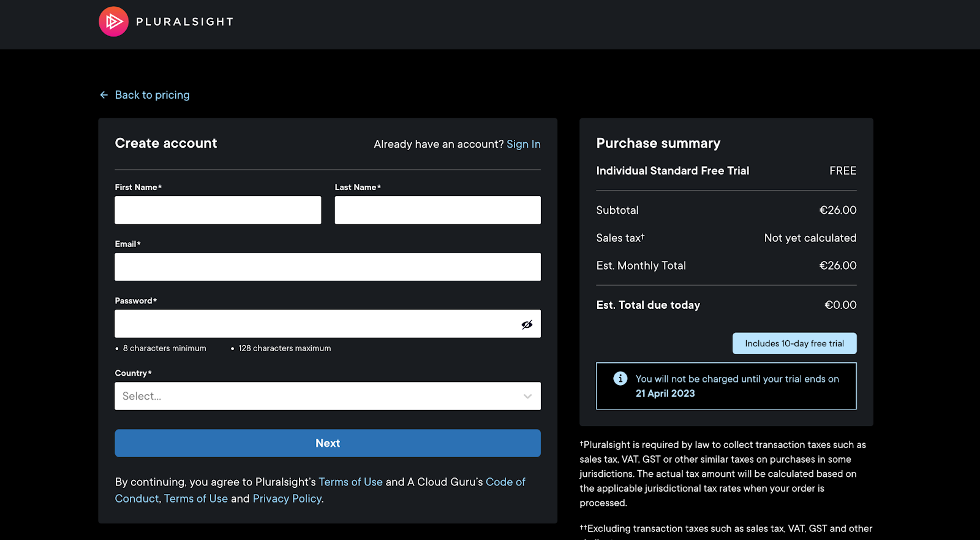Open A Cloud Guru Code of Conduct link
The width and height of the screenshot is (980, 540).
320,490
